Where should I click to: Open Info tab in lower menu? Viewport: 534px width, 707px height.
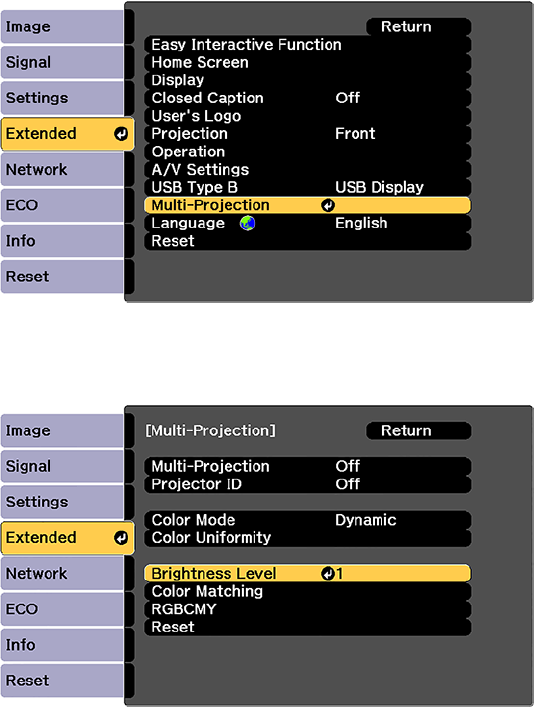[62, 645]
